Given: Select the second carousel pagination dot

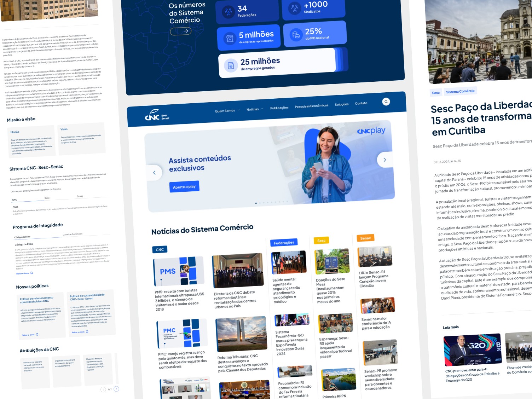Looking at the screenshot, I should coord(260,203).
